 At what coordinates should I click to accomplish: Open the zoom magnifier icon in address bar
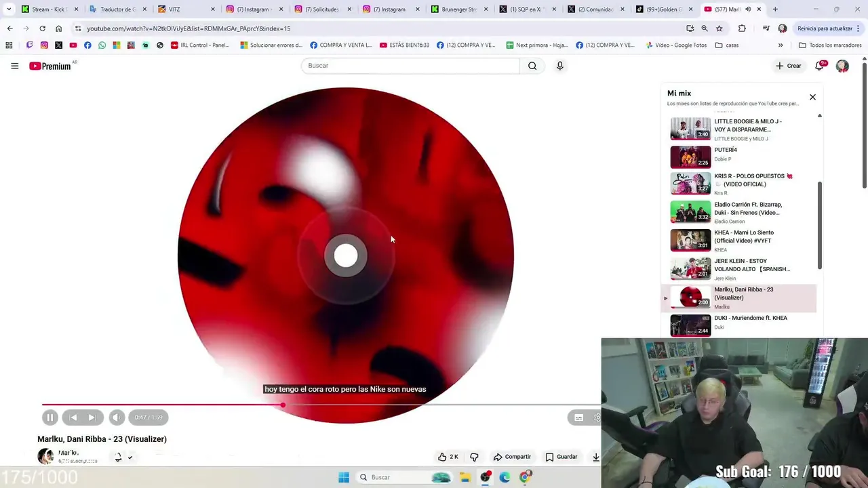tap(705, 28)
